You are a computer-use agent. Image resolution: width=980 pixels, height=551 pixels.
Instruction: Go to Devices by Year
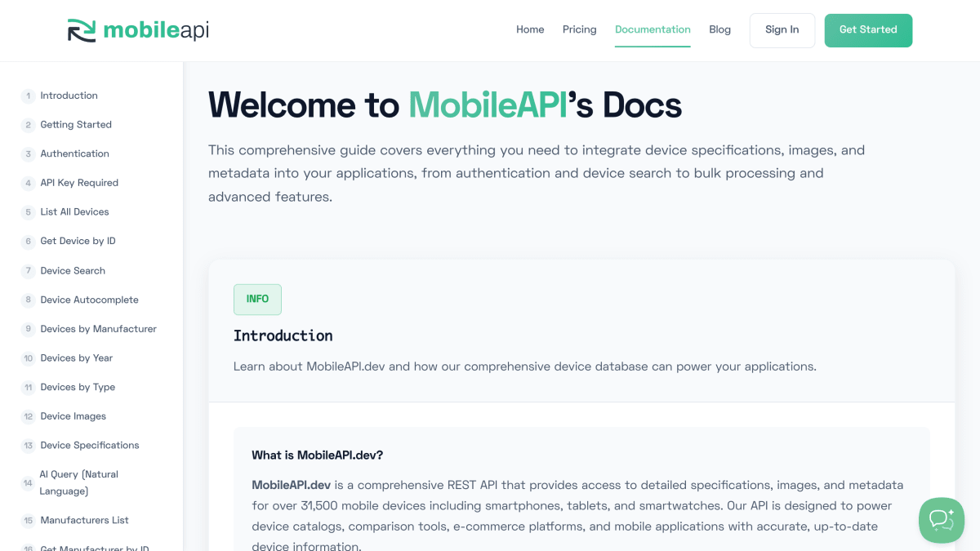point(77,358)
